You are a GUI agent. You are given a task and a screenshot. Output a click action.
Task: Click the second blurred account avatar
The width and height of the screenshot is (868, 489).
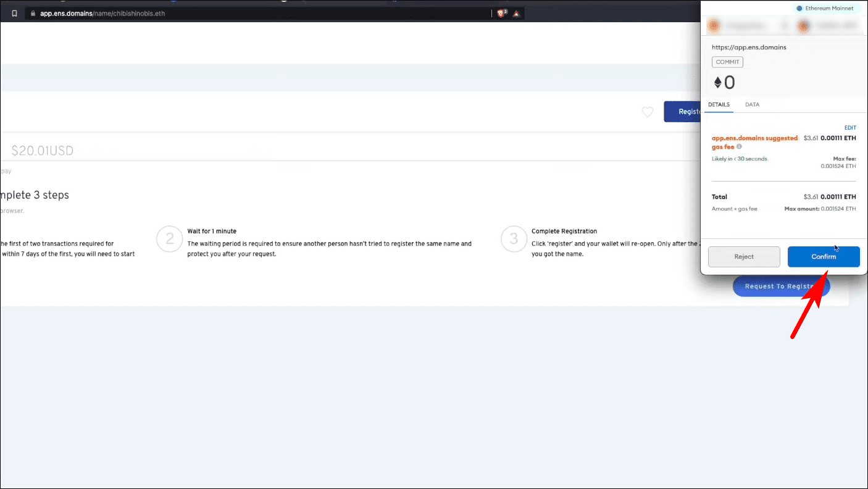(x=804, y=26)
